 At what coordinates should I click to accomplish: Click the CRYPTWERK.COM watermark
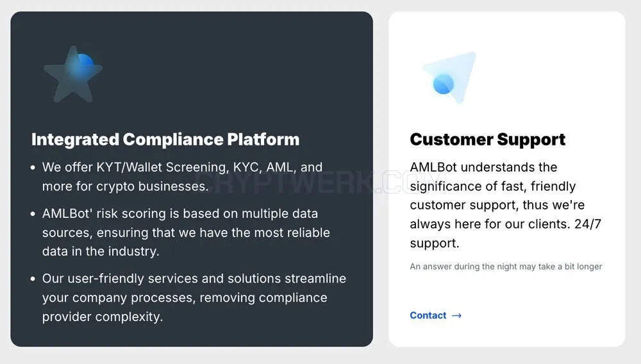pos(320,181)
